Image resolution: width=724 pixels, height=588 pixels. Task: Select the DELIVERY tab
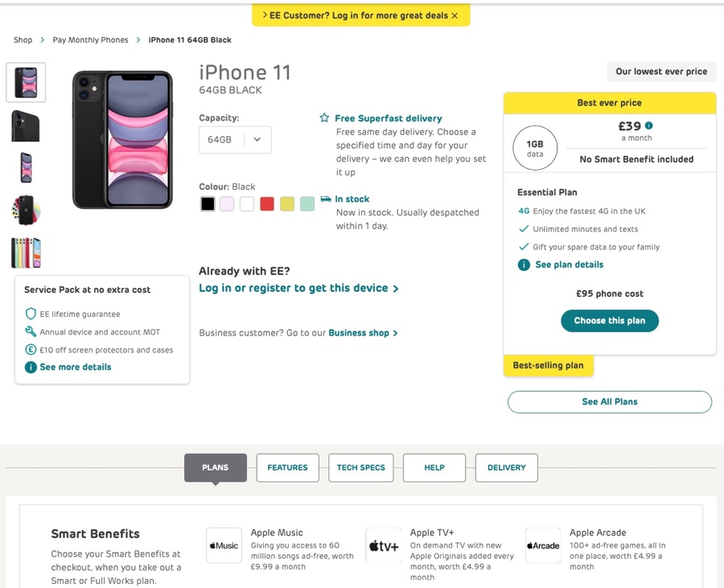coord(506,467)
